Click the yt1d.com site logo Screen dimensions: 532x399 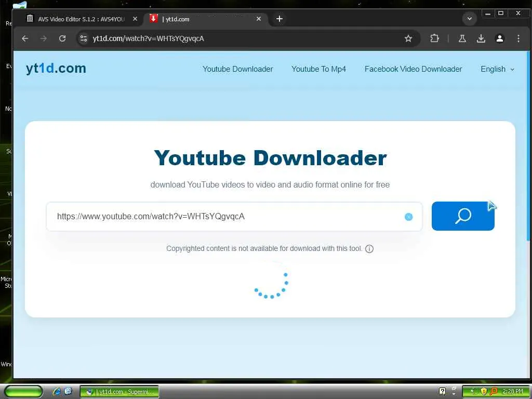pos(56,68)
